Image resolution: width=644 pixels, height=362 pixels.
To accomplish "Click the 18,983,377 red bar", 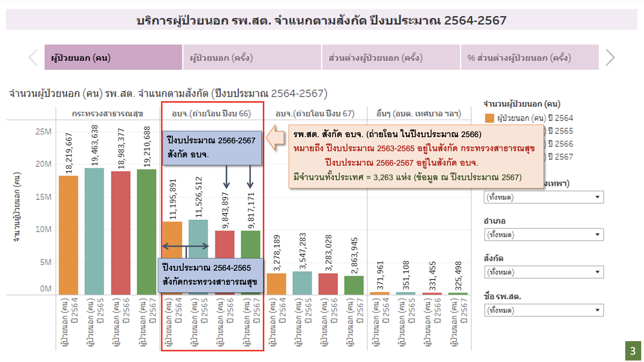I will 121,233.
